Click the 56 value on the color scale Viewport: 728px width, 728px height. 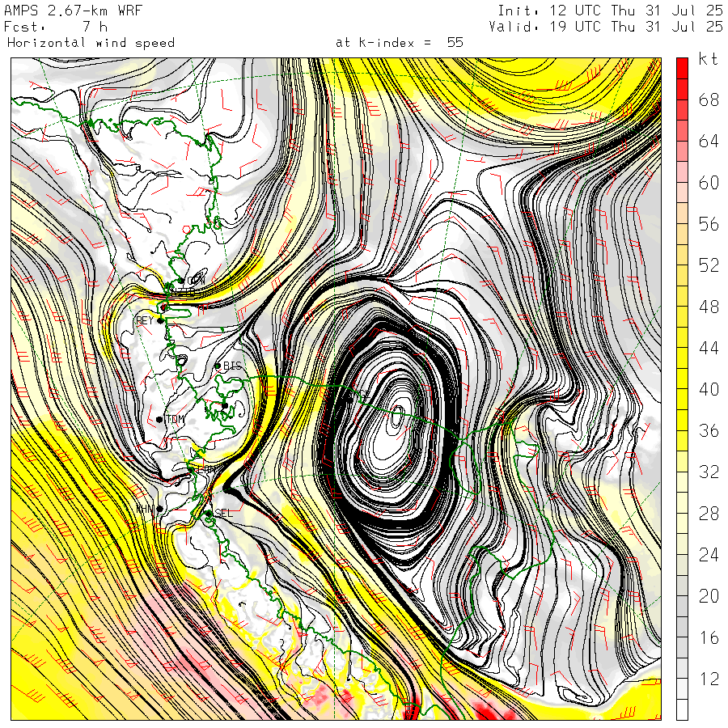pyautogui.click(x=709, y=224)
